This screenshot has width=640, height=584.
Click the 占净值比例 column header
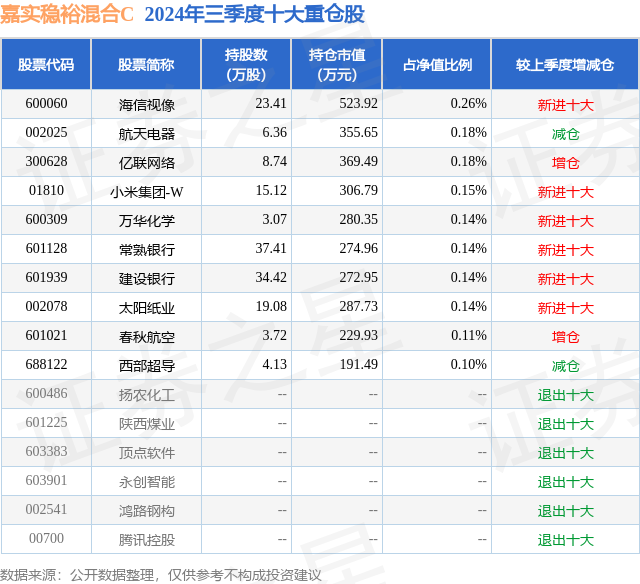pos(437,64)
